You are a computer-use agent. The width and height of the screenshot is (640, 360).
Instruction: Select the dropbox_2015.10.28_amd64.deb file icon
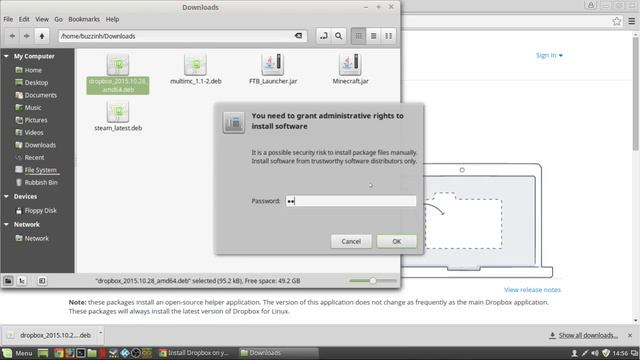118,64
